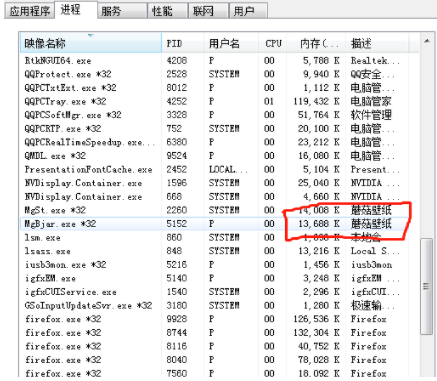This screenshot has width=437, height=381.
Task: Sort by 描述 column header
Action: pyautogui.click(x=377, y=43)
